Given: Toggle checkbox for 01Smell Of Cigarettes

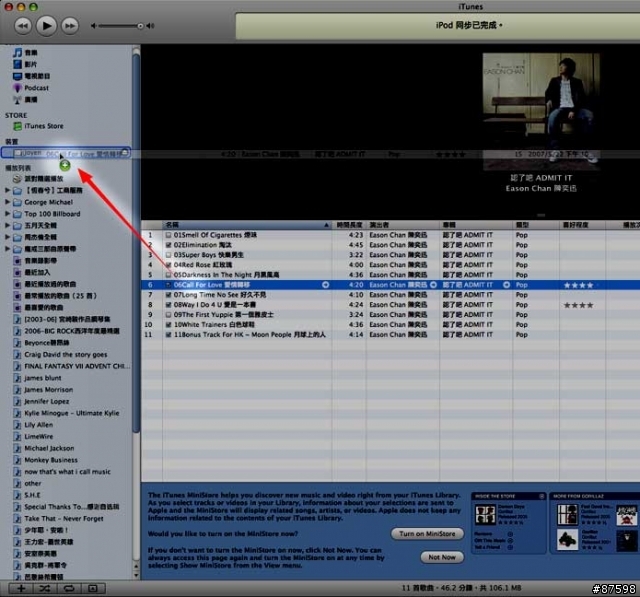Looking at the screenshot, I should pyautogui.click(x=168, y=235).
